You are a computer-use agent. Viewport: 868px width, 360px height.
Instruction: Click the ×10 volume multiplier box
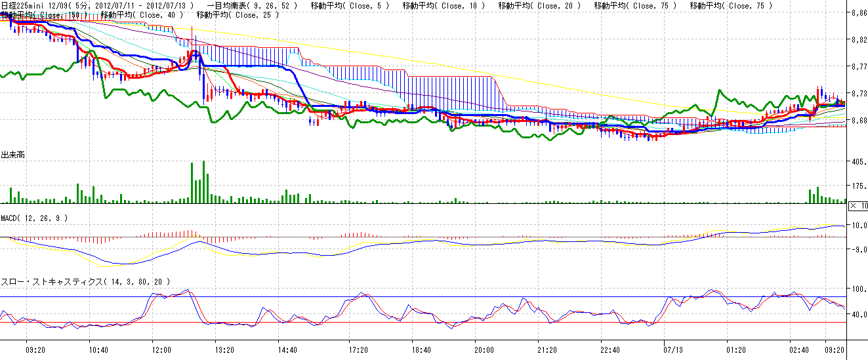pyautogui.click(x=858, y=206)
